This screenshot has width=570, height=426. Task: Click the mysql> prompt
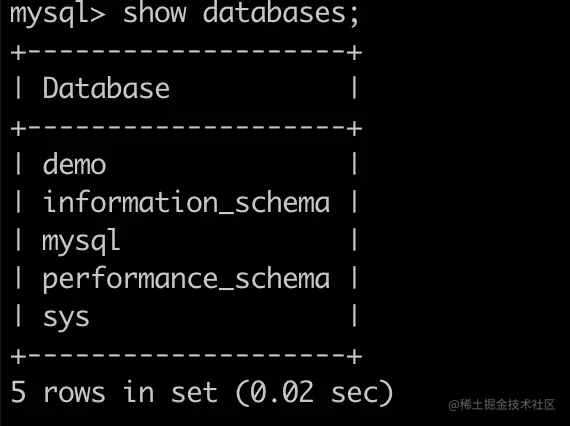coord(57,15)
